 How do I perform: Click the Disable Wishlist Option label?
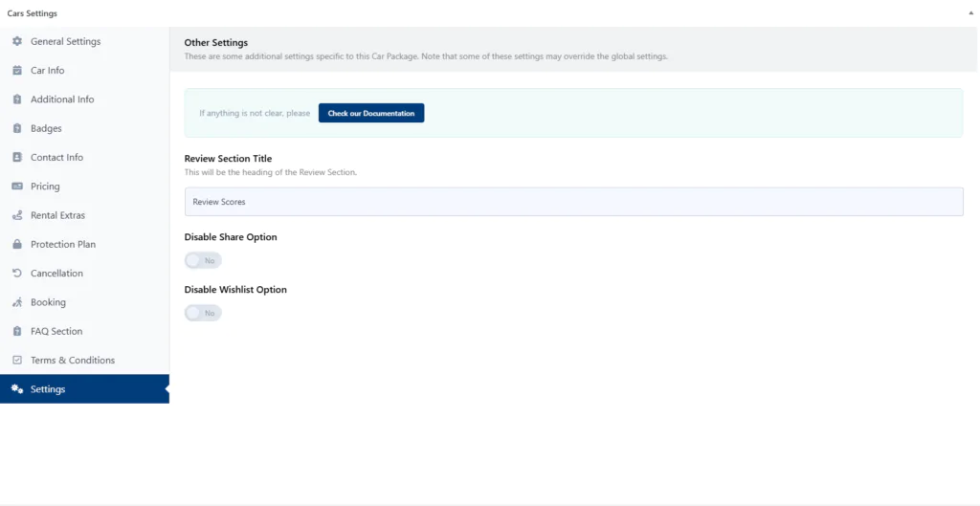235,290
